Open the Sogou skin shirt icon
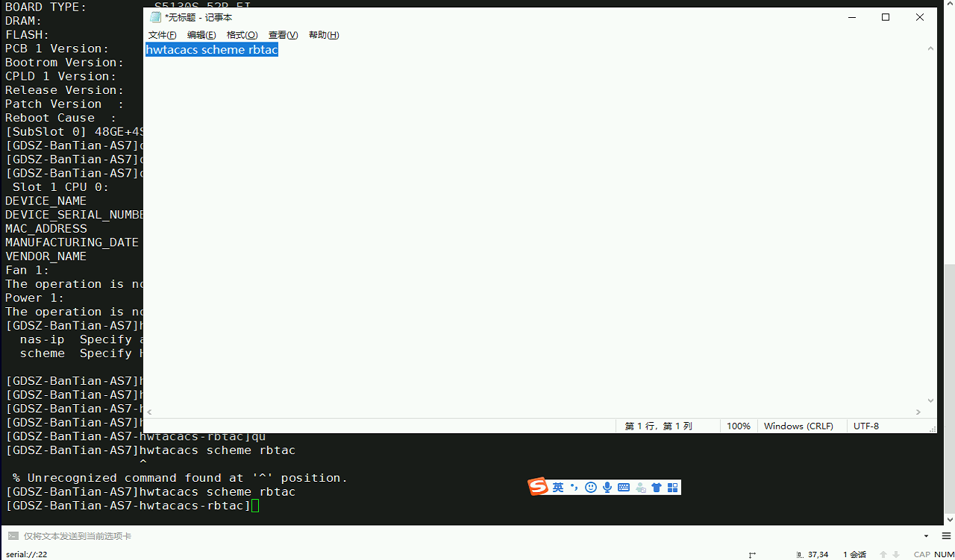 click(657, 488)
